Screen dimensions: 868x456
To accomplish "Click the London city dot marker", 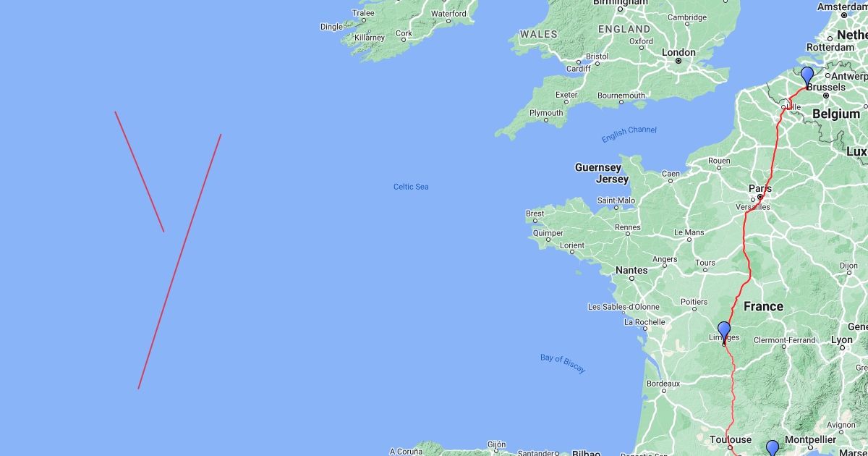I will 678,61.
